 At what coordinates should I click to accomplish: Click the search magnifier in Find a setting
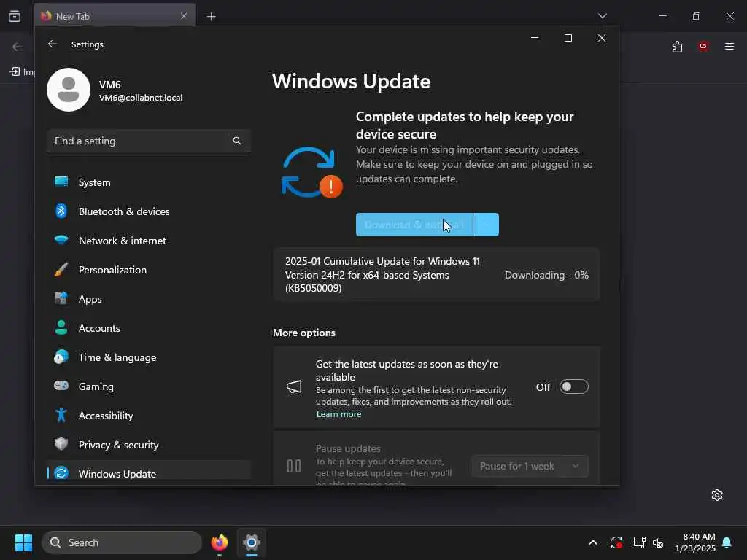pyautogui.click(x=237, y=141)
